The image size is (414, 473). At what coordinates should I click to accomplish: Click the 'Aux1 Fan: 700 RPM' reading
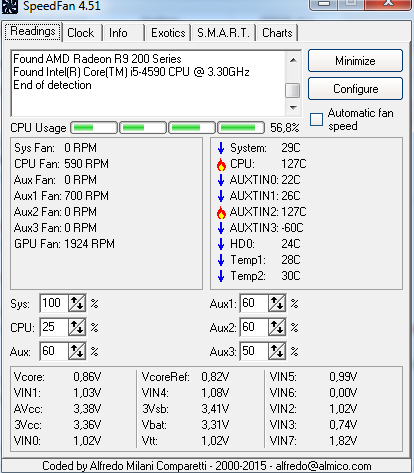click(x=61, y=196)
